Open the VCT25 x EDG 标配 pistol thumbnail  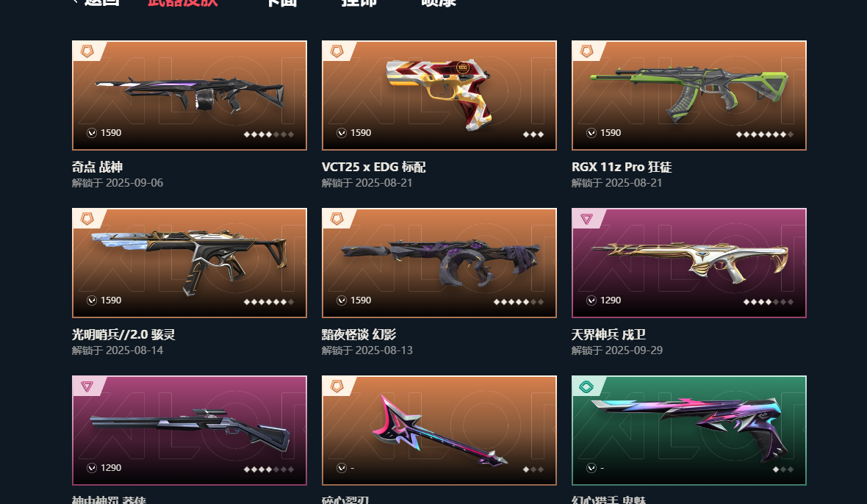[x=439, y=95]
